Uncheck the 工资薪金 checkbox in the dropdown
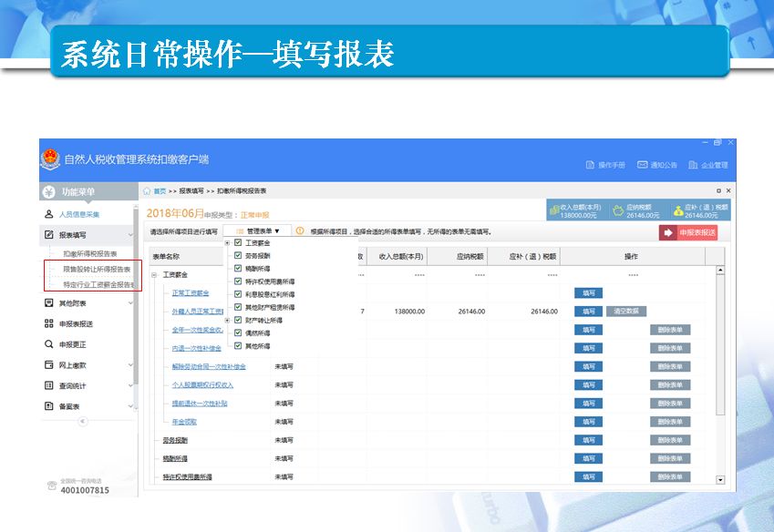This screenshot has width=774, height=532. [238, 242]
